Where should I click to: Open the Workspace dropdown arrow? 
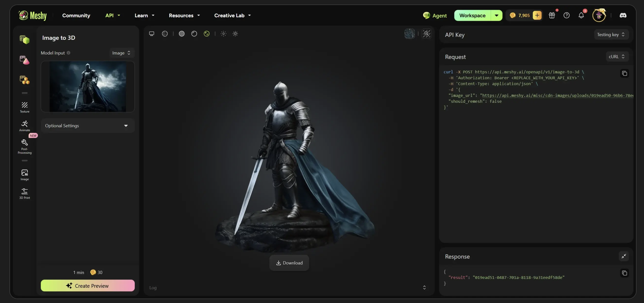click(496, 15)
